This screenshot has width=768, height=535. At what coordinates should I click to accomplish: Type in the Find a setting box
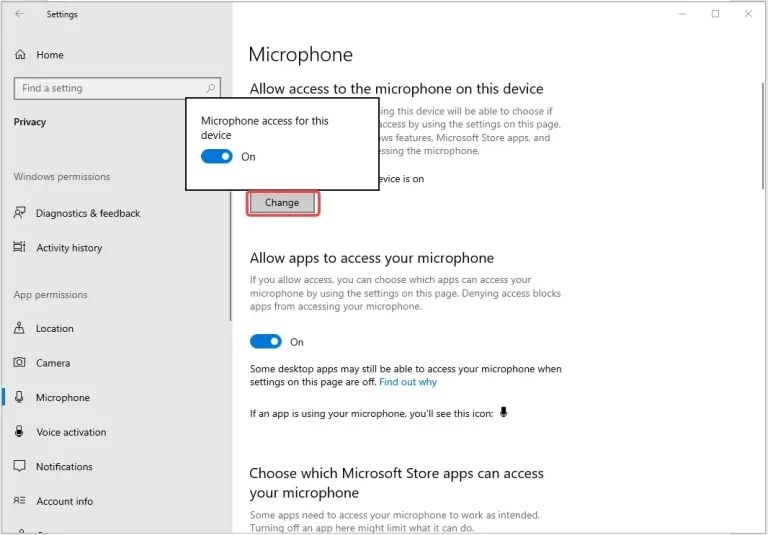point(108,88)
